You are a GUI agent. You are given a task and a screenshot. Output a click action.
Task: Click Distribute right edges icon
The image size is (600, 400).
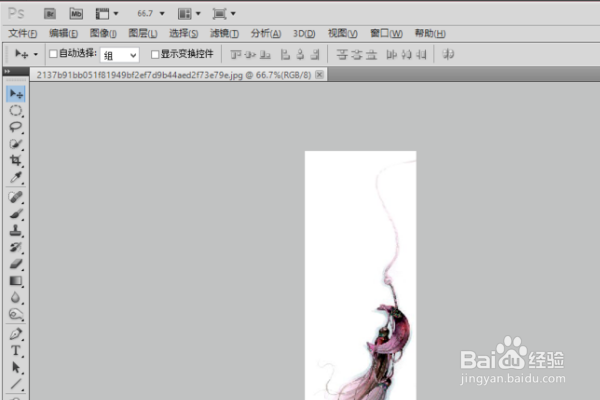[421, 55]
